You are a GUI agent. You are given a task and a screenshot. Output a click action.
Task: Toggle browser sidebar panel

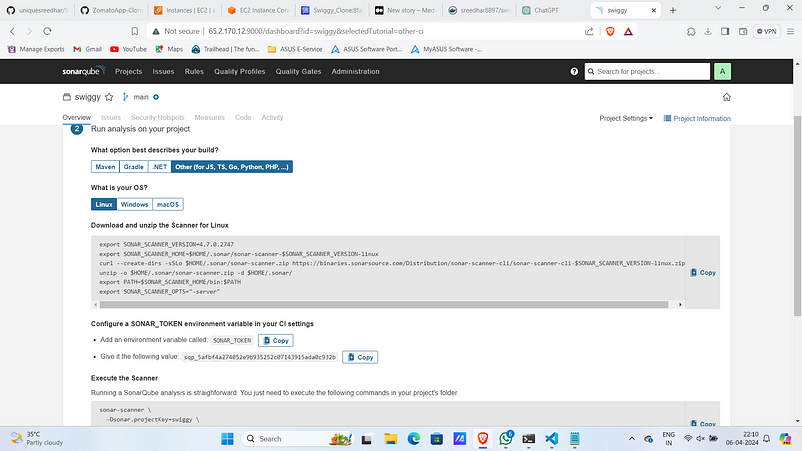click(725, 31)
